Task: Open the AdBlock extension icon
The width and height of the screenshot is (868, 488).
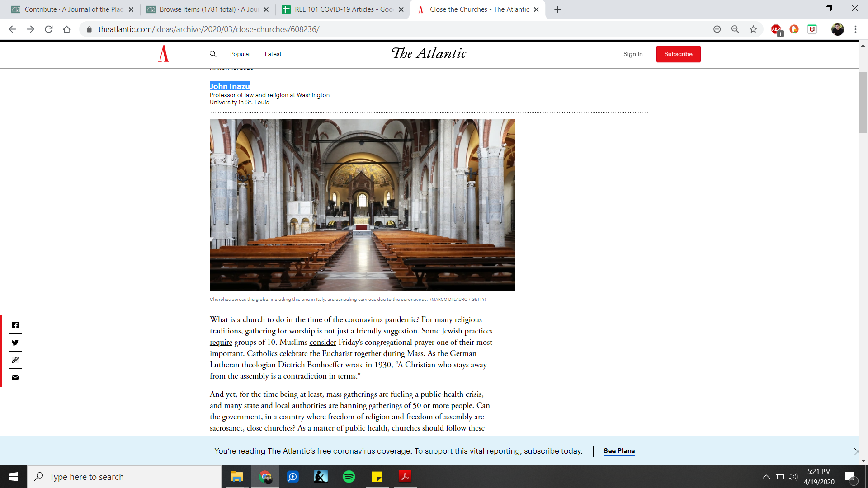Action: 776,29
